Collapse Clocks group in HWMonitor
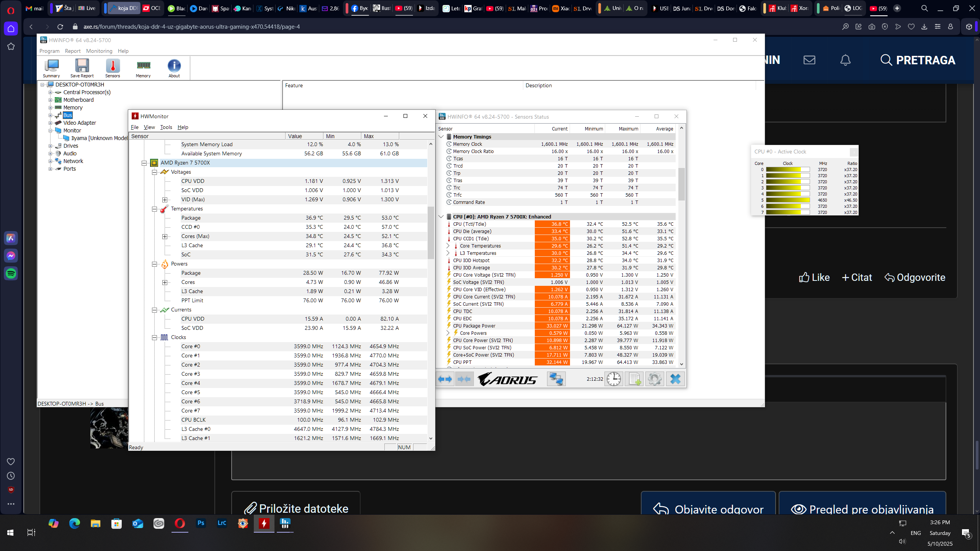 [x=155, y=337]
